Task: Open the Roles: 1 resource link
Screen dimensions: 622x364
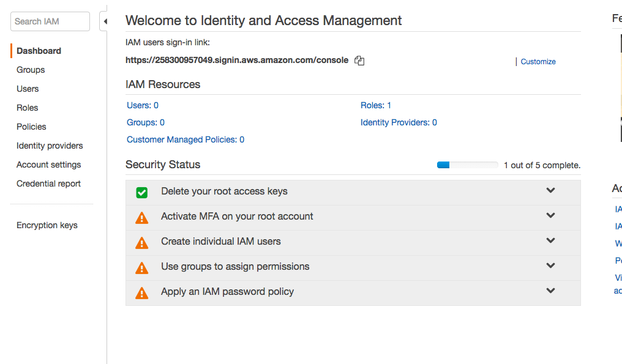Action: click(376, 105)
